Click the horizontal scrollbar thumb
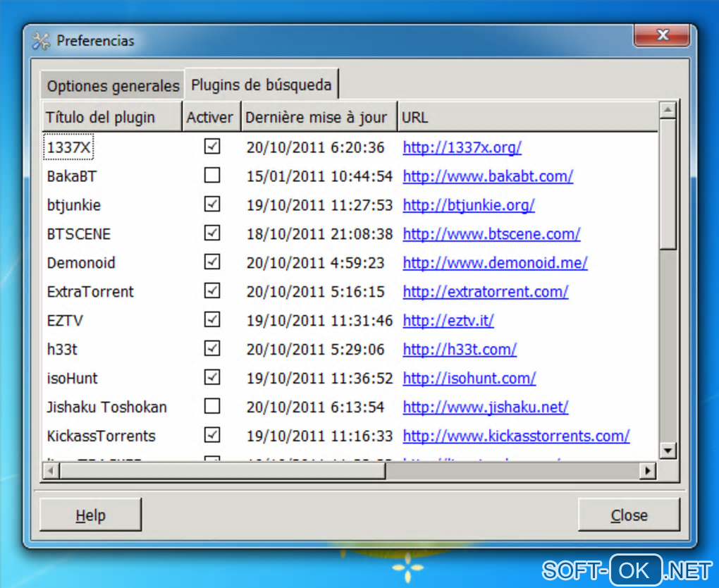719x588 pixels. point(223,470)
